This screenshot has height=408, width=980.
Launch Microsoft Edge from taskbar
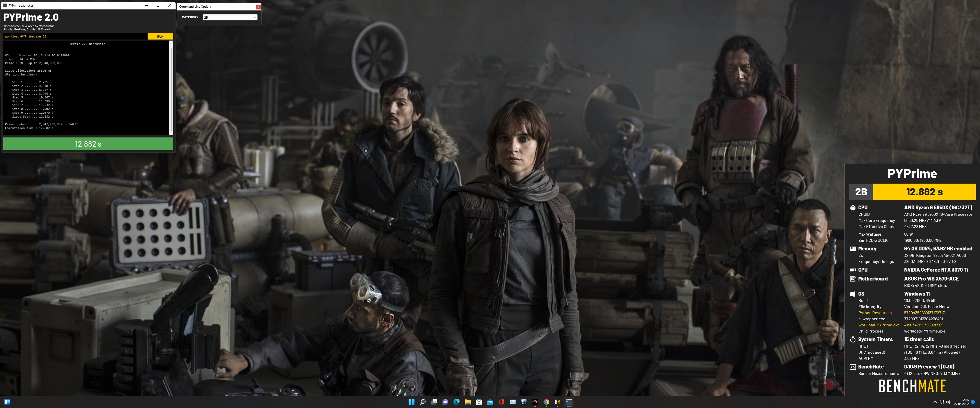pyautogui.click(x=457, y=402)
